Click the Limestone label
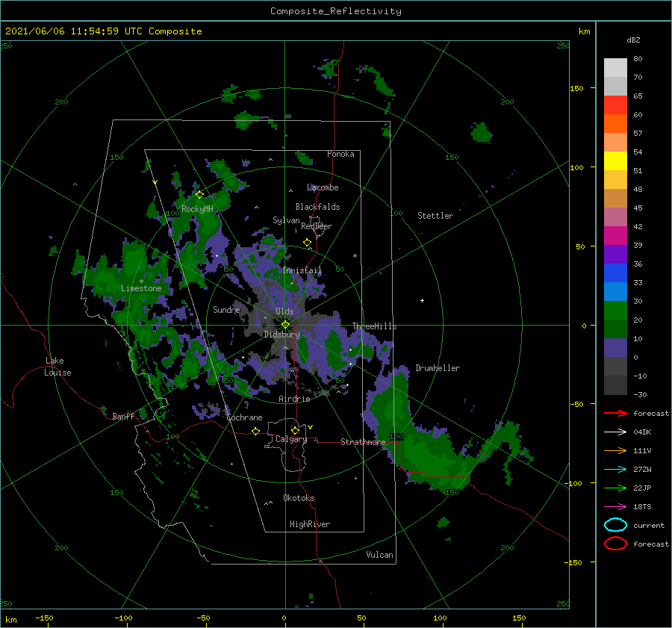Image resolution: width=672 pixels, height=628 pixels. pos(141,288)
